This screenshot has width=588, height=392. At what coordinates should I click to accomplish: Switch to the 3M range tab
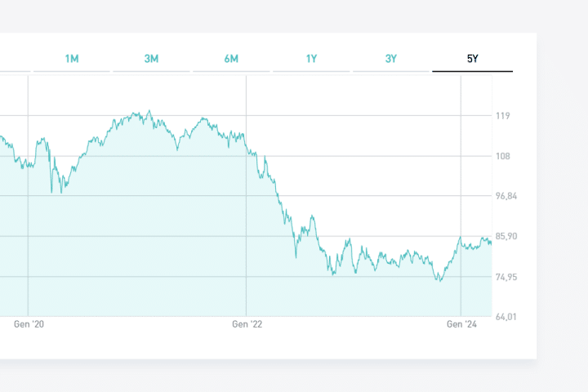[x=151, y=59]
